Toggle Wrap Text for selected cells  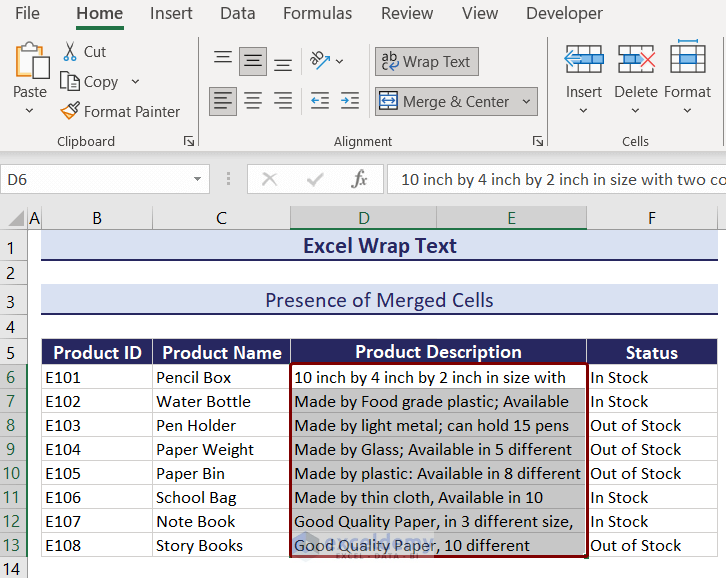[x=427, y=61]
